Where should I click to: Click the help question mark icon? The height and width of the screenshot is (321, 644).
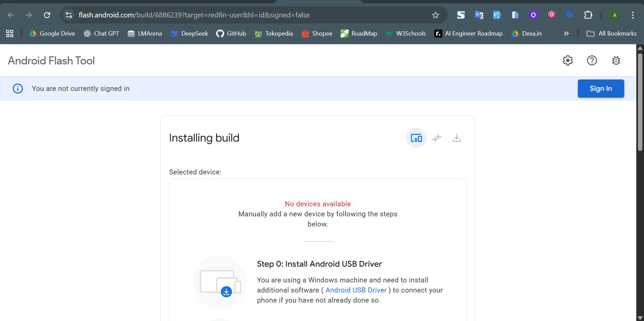(592, 61)
